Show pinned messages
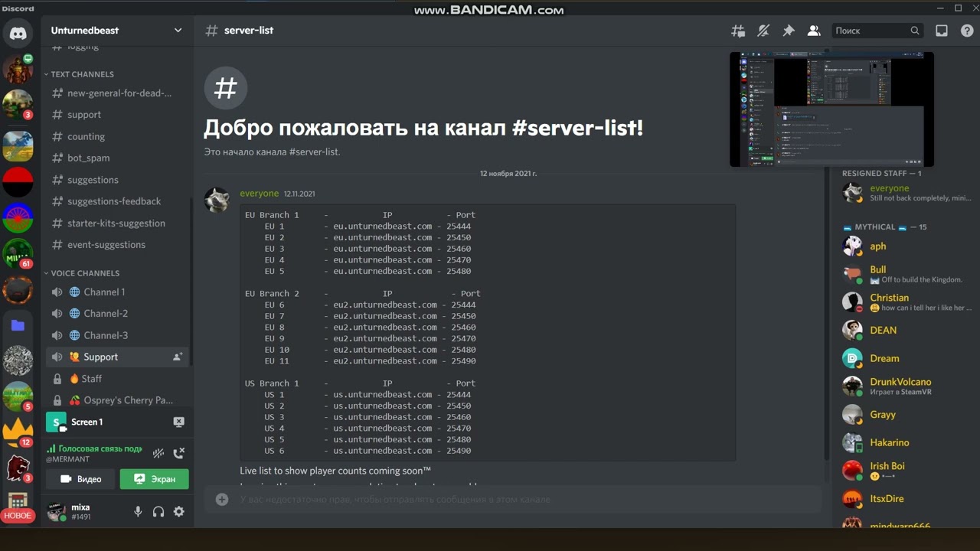 click(x=789, y=31)
